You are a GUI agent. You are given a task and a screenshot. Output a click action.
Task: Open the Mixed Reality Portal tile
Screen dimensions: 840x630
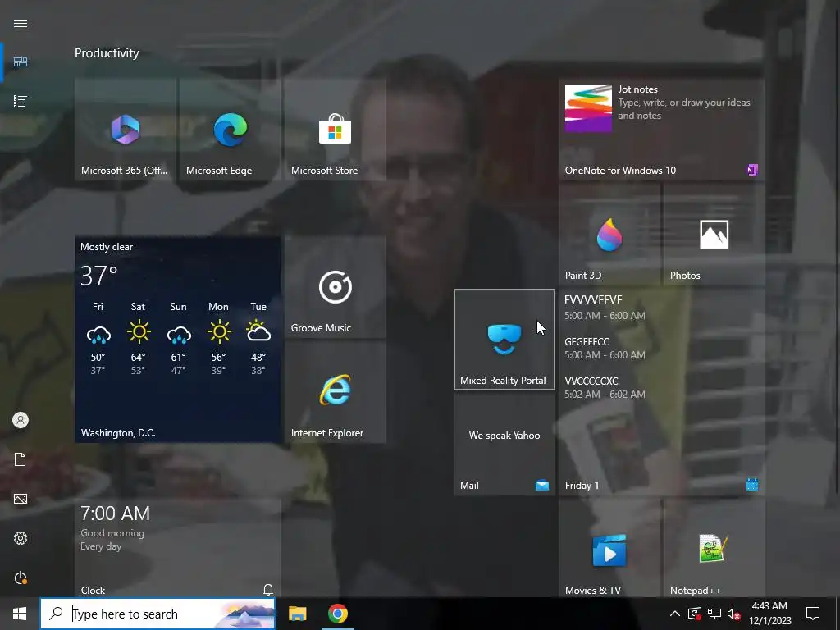(504, 340)
